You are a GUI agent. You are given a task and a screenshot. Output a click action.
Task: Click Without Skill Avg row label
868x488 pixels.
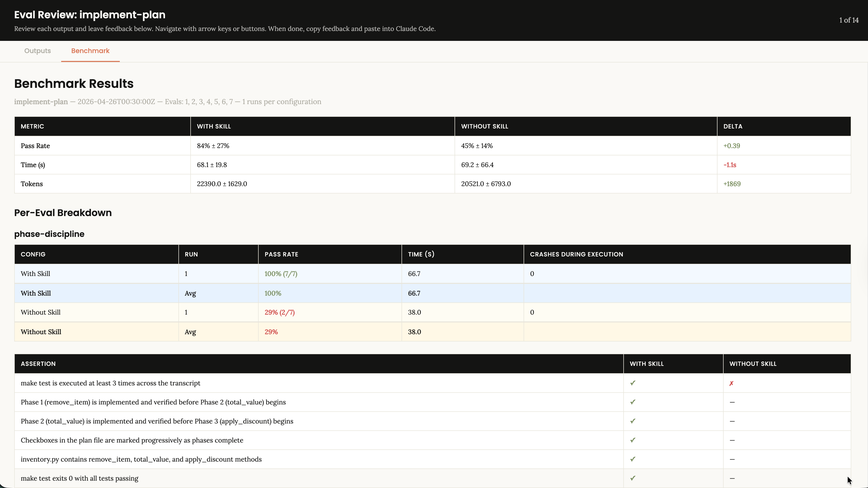[x=41, y=332]
